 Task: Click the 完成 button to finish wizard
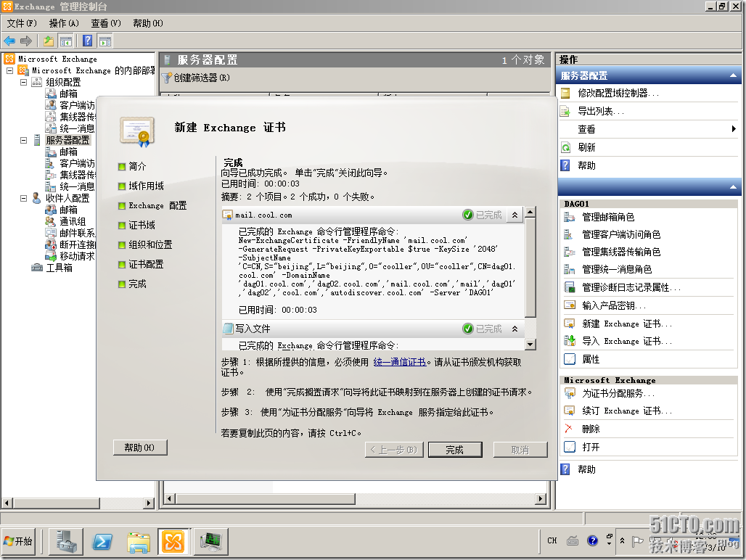coord(454,450)
